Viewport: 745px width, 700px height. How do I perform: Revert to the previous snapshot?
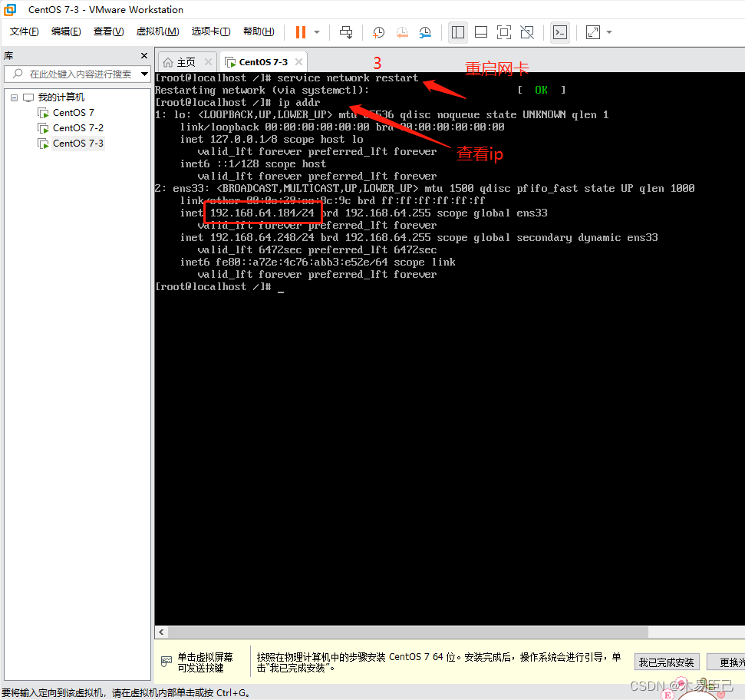pos(402,32)
